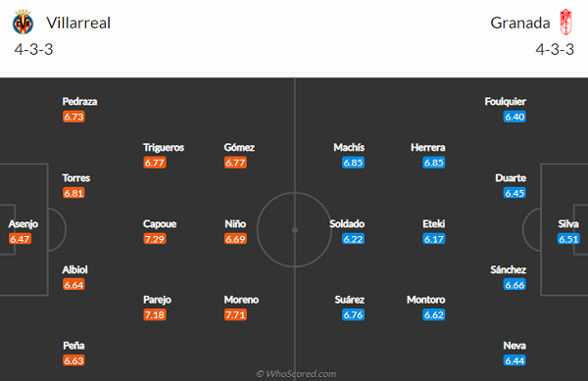
Task: Select Capoue's 7.29 rating badge
Action: coord(155,239)
